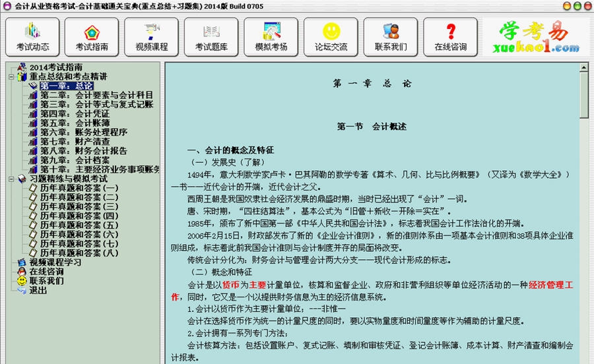Select the 视频课程学习 tree label
This screenshot has height=364, width=594.
[x=55, y=262]
